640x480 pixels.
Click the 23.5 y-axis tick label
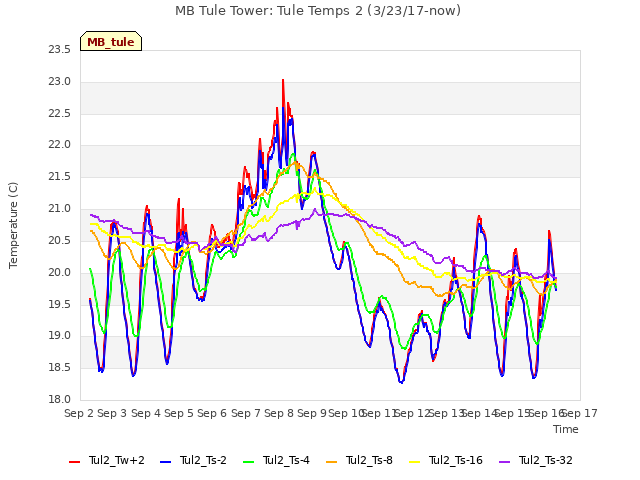(x=60, y=50)
